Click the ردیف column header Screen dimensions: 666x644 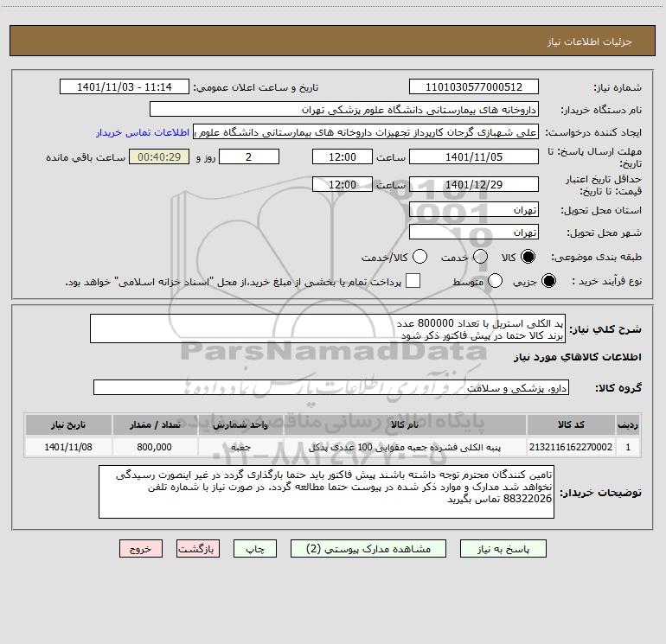(628, 425)
